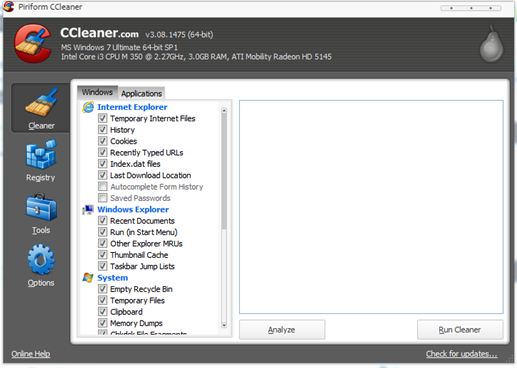
Task: Click the CCleaner logo in the header
Action: click(x=33, y=43)
